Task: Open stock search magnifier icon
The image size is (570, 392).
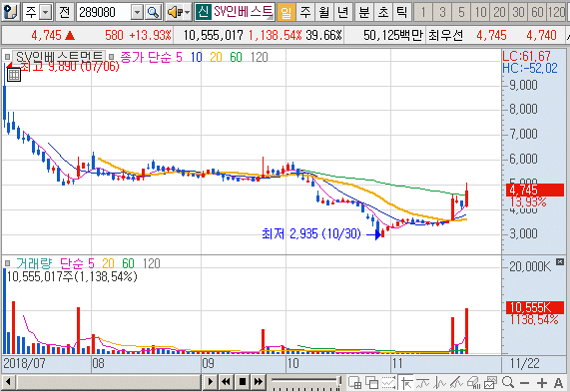Action: click(x=153, y=12)
